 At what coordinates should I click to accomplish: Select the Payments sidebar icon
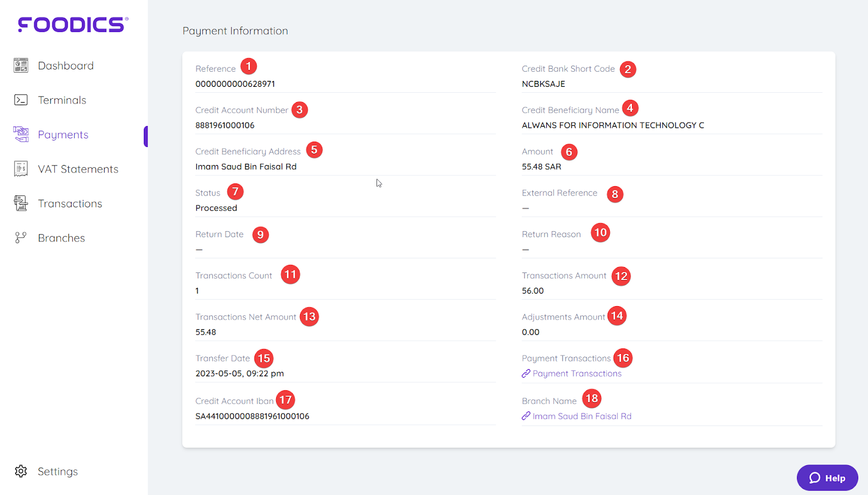21,134
